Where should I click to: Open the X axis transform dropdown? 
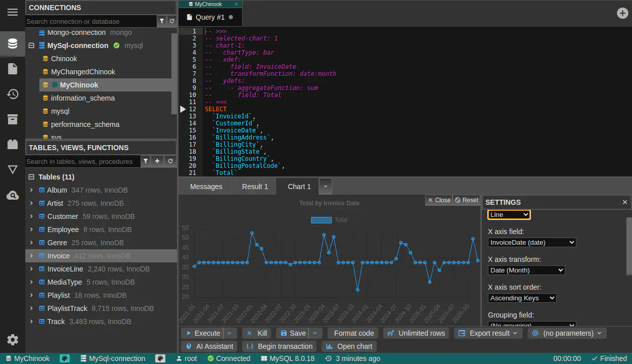[x=526, y=270]
